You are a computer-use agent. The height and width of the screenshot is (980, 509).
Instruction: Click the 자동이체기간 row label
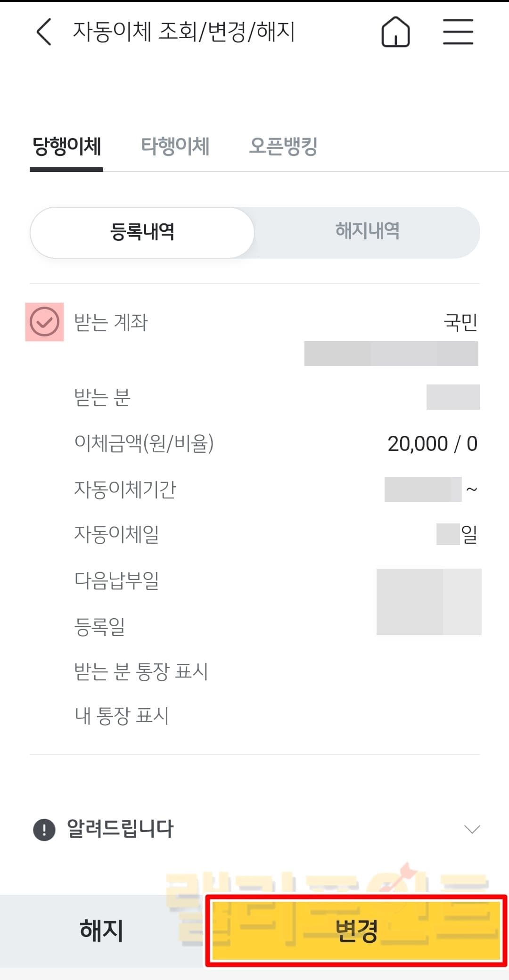point(125,490)
